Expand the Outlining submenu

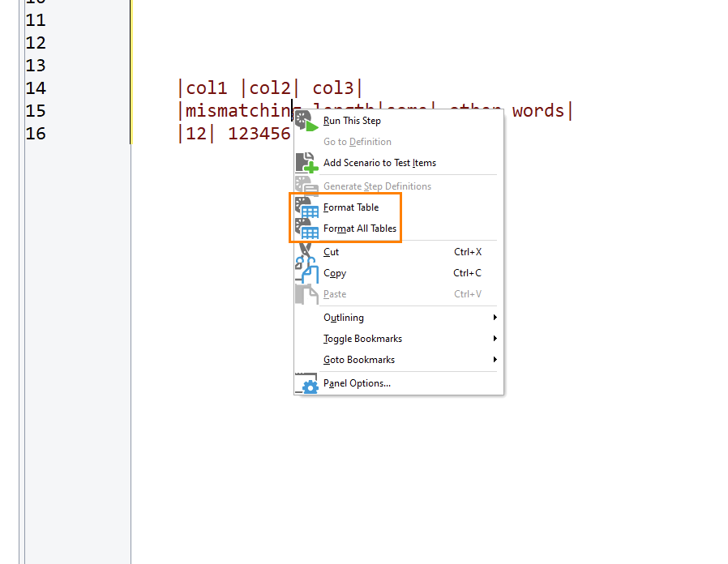[x=344, y=317]
